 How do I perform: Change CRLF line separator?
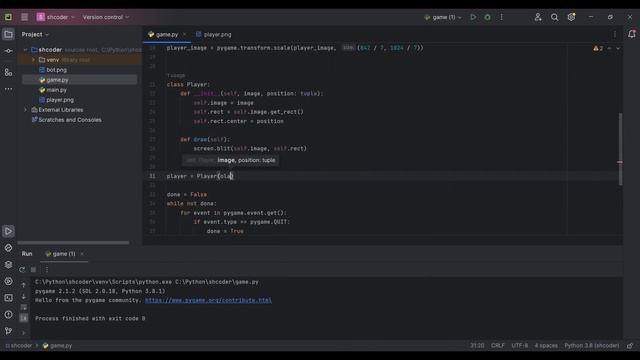[x=498, y=346]
